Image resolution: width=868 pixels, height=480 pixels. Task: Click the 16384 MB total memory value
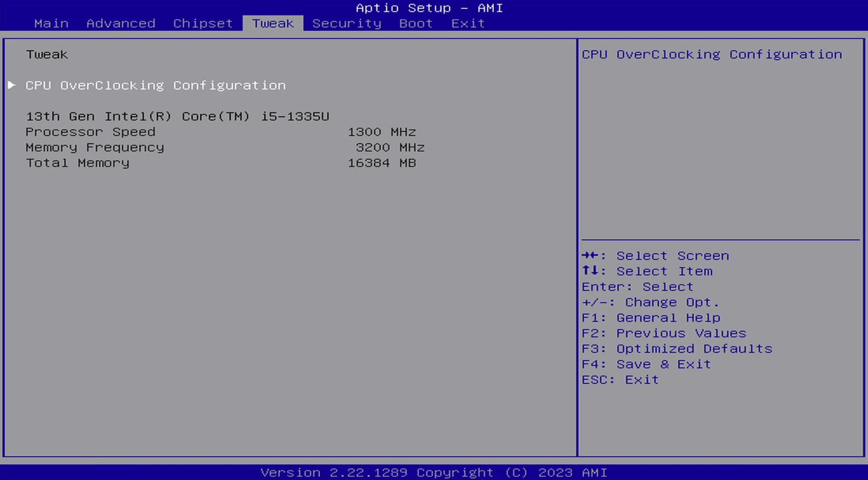pyautogui.click(x=382, y=163)
